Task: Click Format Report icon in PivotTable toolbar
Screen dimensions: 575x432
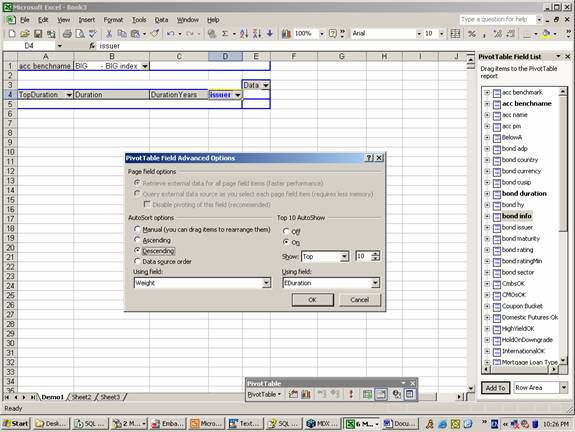Action: coord(293,394)
